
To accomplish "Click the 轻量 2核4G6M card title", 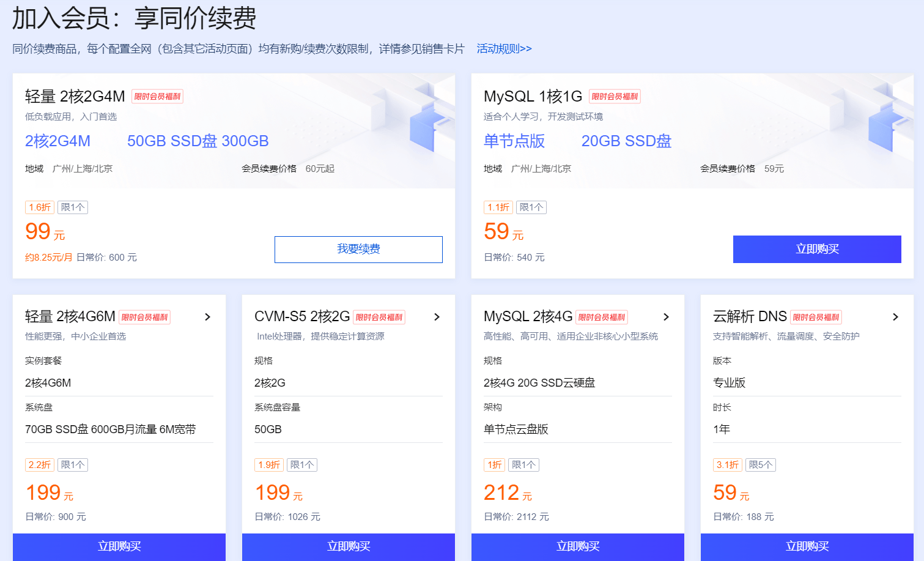I will (x=70, y=317).
